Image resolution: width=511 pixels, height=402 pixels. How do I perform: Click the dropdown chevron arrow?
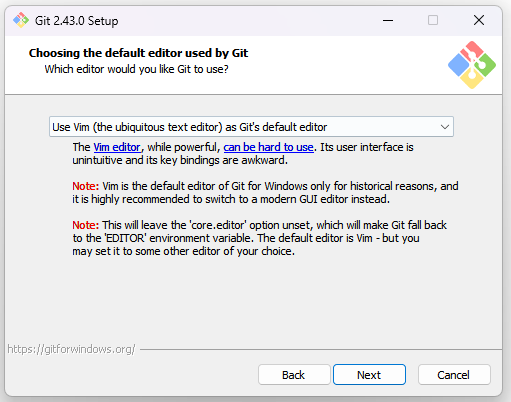[x=445, y=127]
